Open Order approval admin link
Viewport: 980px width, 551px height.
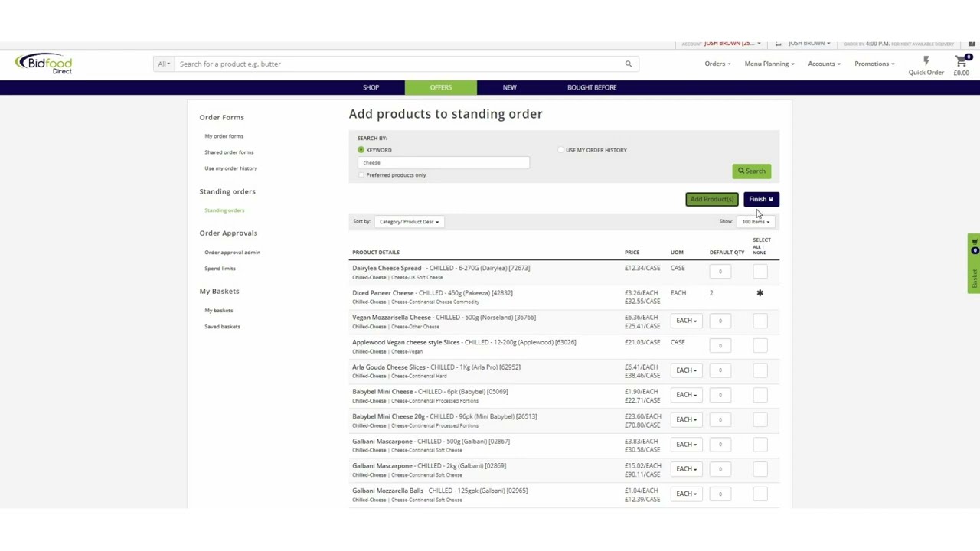[232, 253]
